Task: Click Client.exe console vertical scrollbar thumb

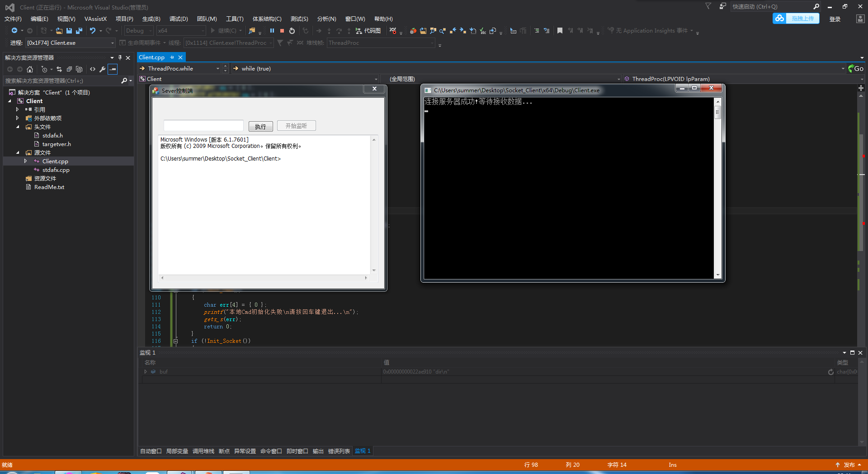Action: (x=717, y=113)
